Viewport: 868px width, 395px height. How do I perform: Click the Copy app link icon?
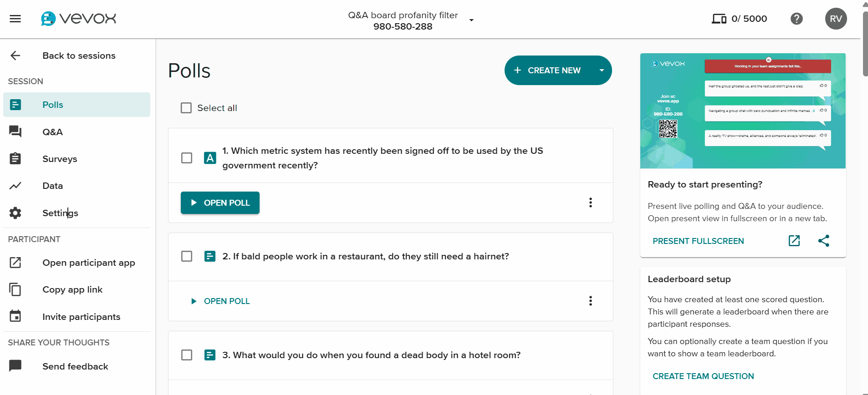(15, 289)
